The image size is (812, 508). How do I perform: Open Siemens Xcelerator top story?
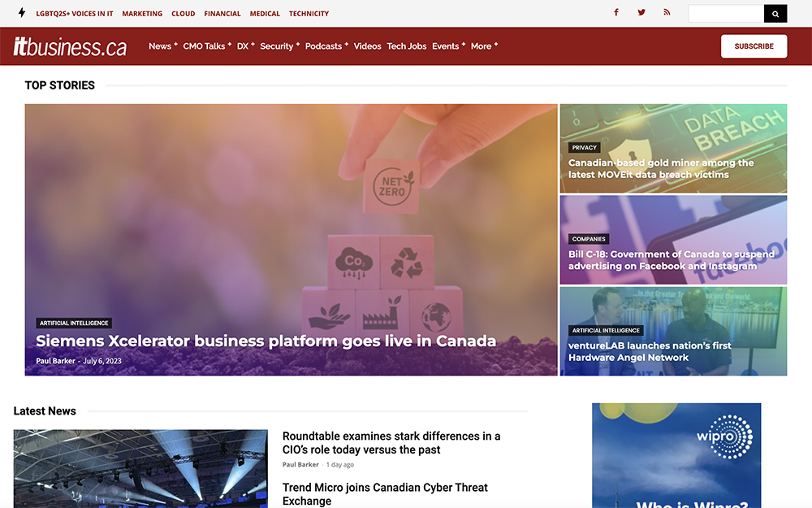266,341
